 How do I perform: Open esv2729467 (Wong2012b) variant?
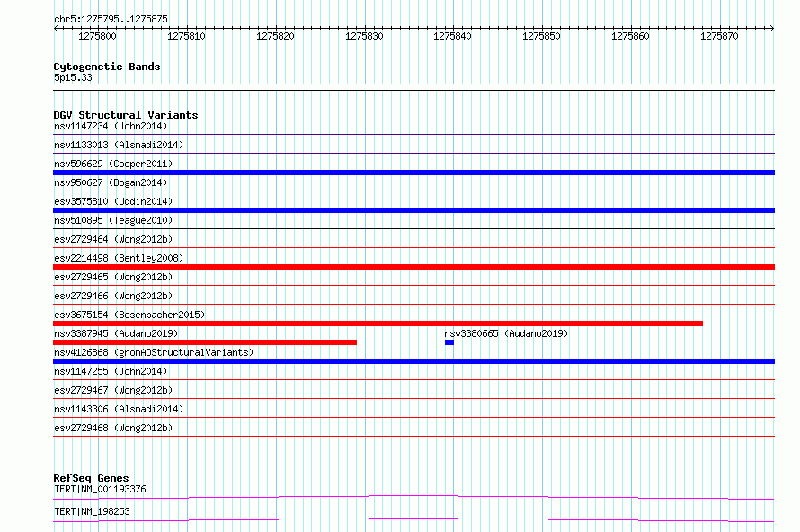[113, 390]
